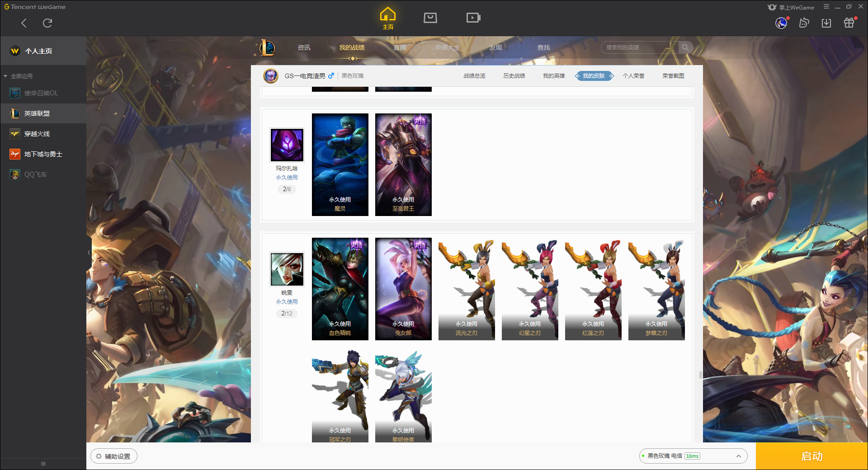
Task: Open the download manager icon
Action: [x=826, y=23]
